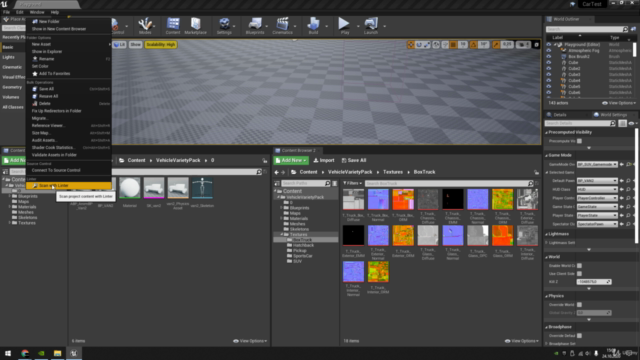Select Fix Up Redirectors in Folder
Image resolution: width=640 pixels, height=360 pixels.
56,111
